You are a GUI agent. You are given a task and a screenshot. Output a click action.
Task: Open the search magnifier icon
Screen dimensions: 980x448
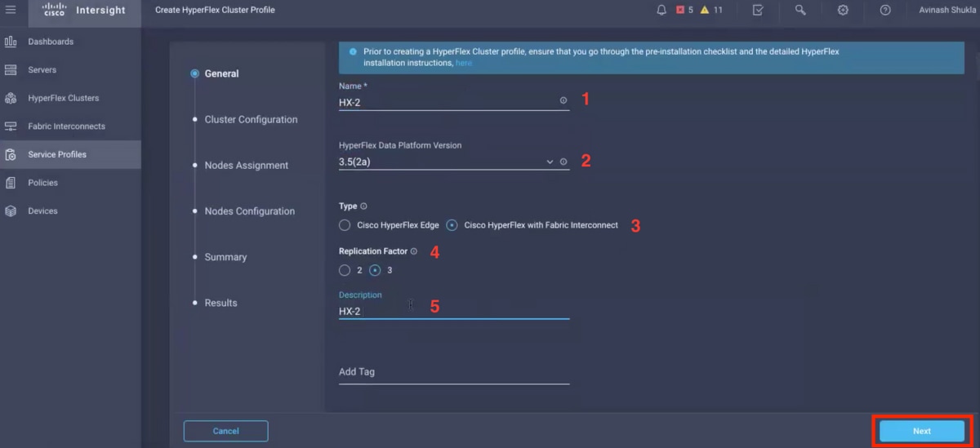[800, 10]
